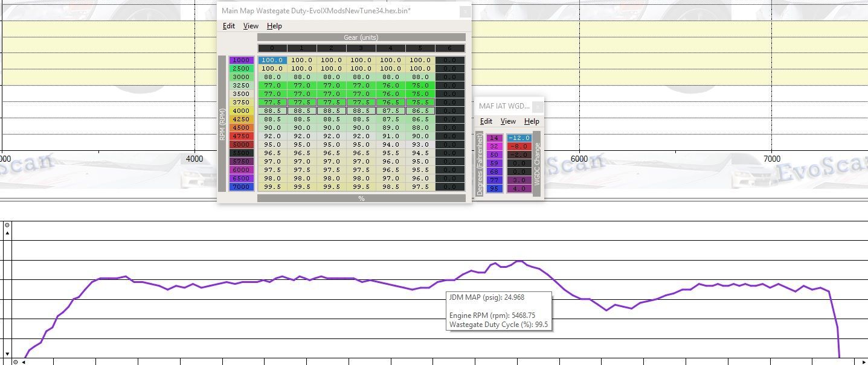The height and width of the screenshot is (365, 868).
Task: Click the down arrow on graph's vertical axis
Action: click(7, 354)
